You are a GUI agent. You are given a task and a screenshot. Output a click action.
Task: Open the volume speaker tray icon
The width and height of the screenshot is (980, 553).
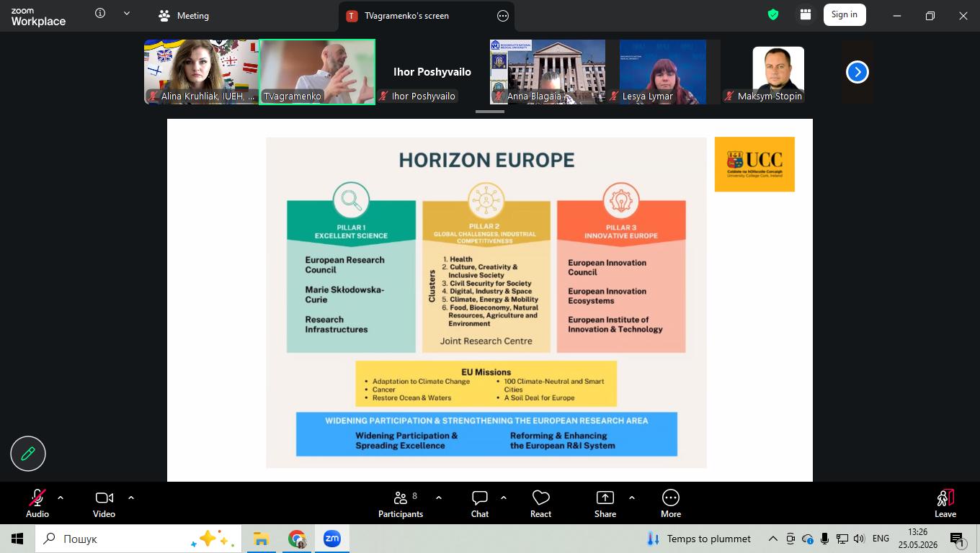pos(858,539)
